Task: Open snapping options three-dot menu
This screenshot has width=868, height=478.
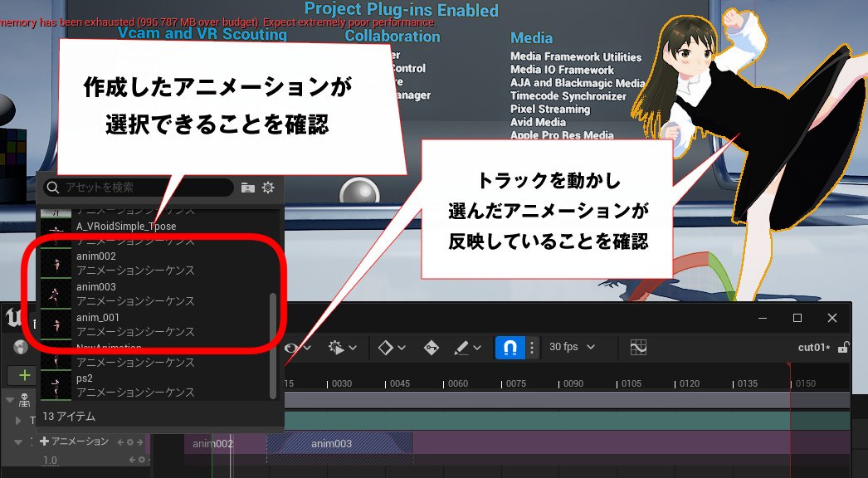Action: click(532, 348)
